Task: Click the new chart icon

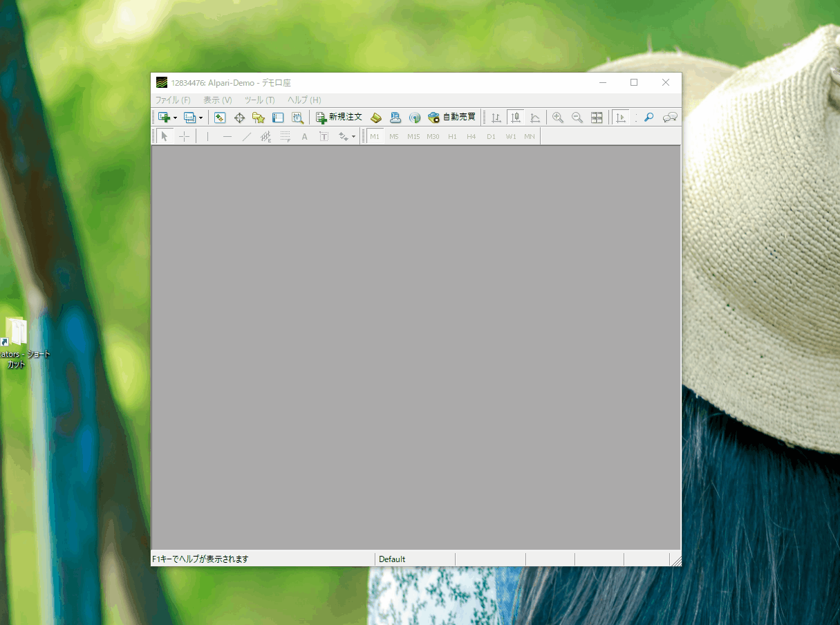Action: point(165,118)
